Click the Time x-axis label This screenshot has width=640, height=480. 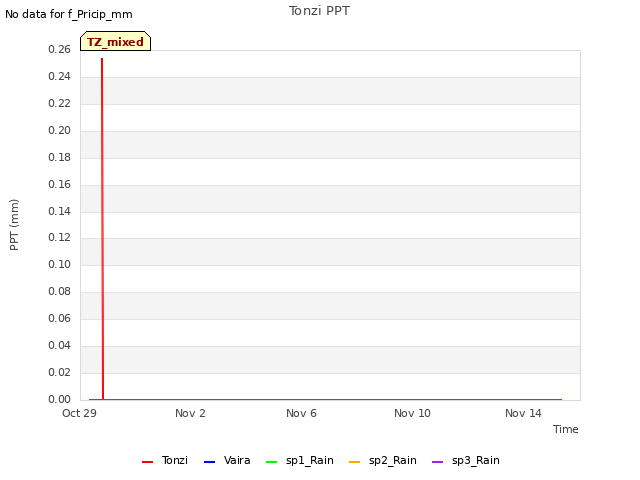(566, 429)
